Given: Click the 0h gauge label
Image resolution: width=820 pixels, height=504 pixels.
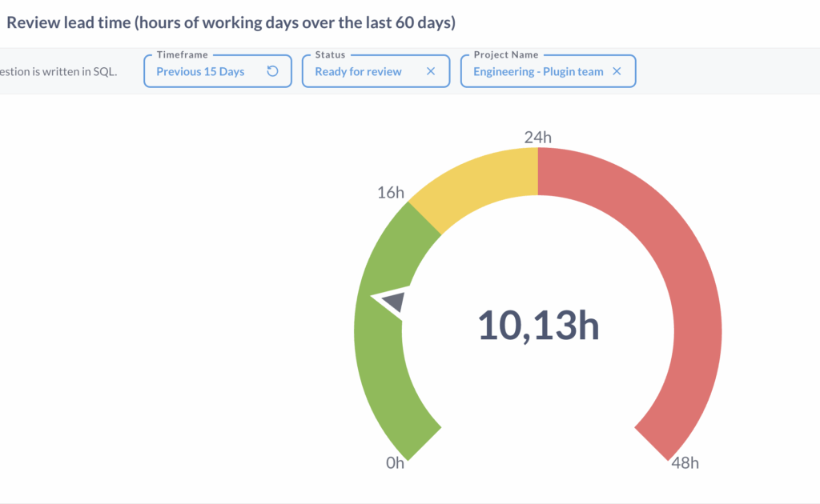Looking at the screenshot, I should pyautogui.click(x=396, y=463).
